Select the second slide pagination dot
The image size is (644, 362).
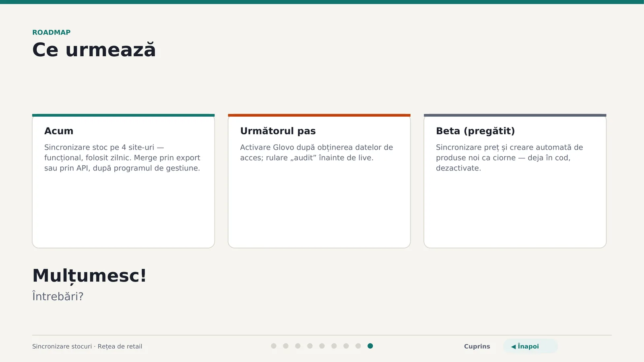tap(286, 346)
